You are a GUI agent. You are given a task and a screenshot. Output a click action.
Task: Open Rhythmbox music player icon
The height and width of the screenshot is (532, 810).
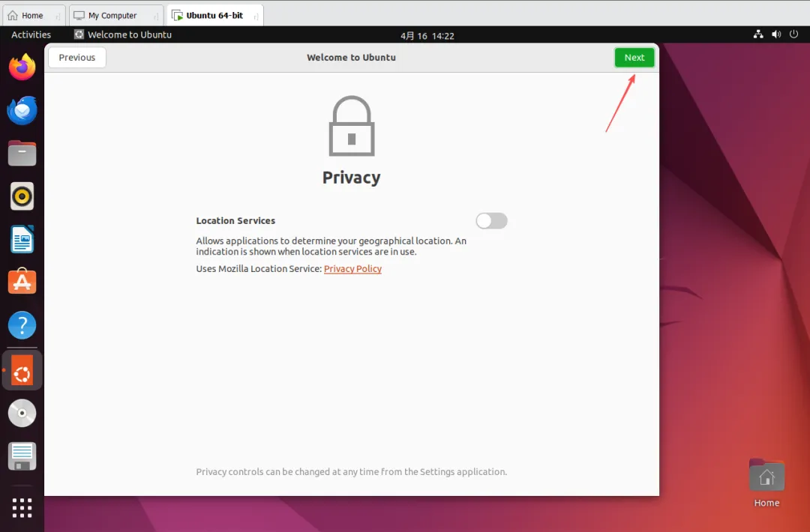click(22, 196)
